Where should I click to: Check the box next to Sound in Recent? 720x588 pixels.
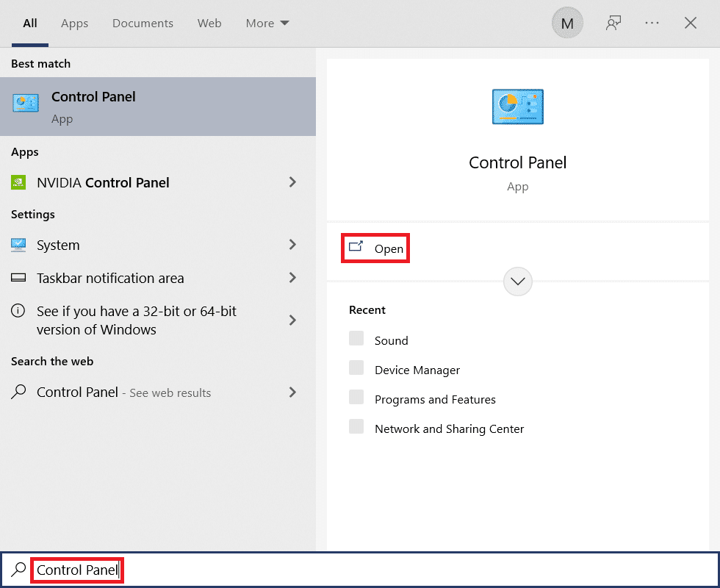(x=356, y=340)
